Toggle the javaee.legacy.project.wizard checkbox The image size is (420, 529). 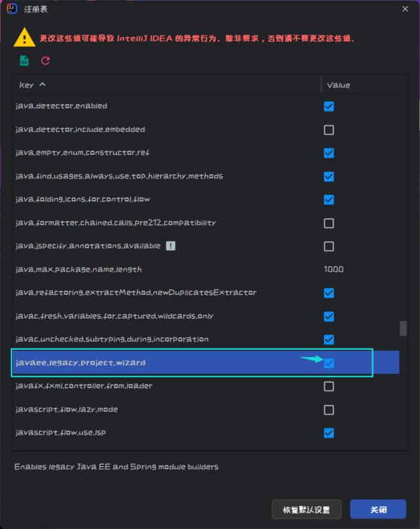(329, 363)
